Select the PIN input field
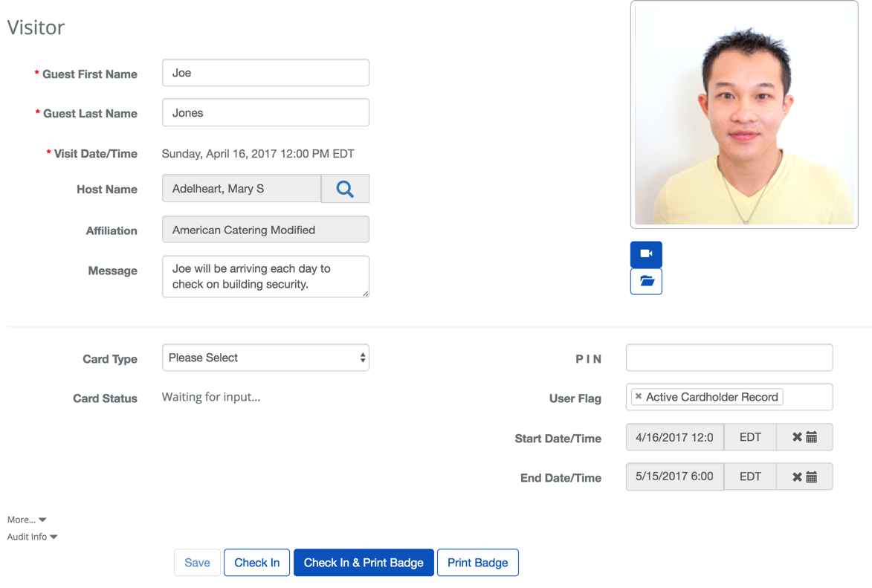Viewport: 872px width, 588px height. [x=729, y=358]
